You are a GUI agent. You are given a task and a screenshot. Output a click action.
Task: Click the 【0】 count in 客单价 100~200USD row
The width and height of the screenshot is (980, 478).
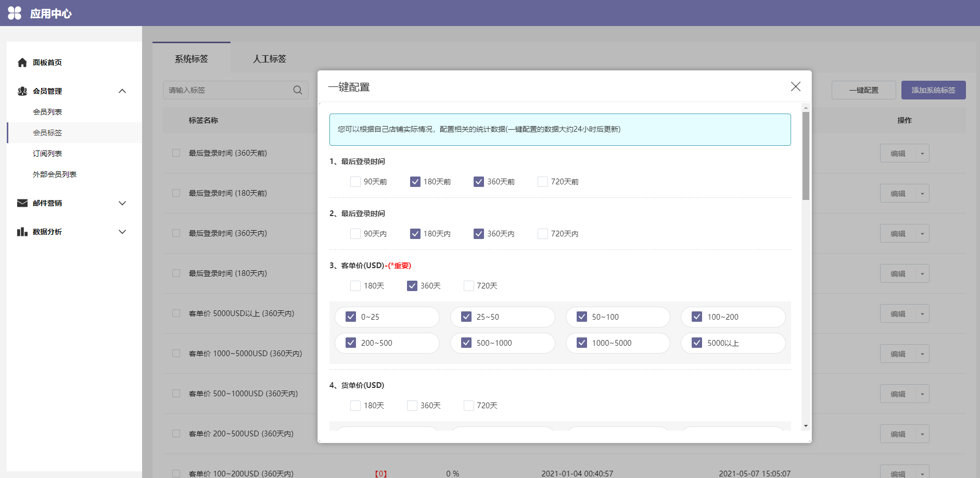[x=381, y=474]
